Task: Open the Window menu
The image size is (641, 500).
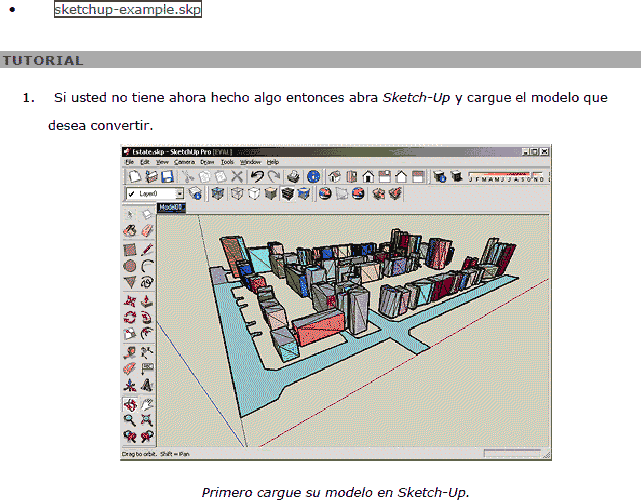Action: click(250, 162)
